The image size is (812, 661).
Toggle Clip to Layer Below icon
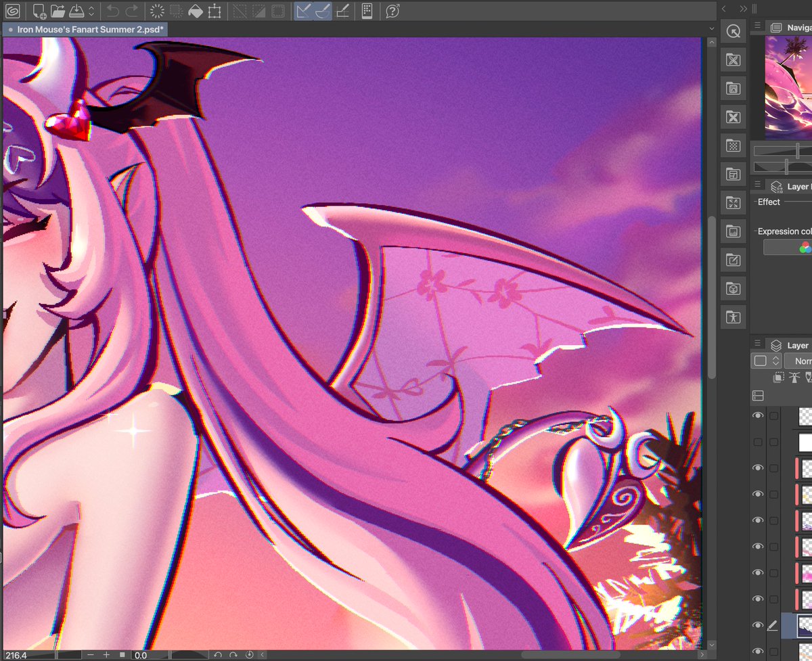click(779, 378)
